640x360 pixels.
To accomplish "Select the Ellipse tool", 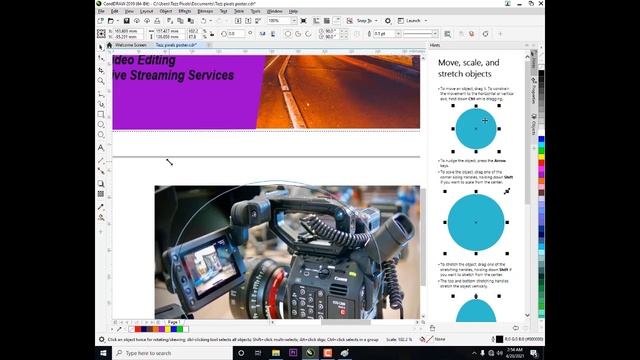I will pyautogui.click(x=101, y=124).
